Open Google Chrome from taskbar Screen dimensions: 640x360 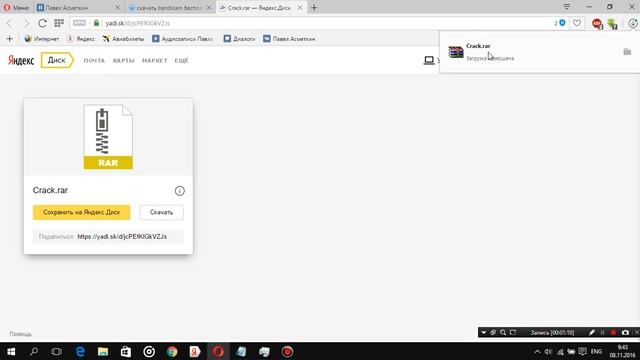tap(172, 351)
